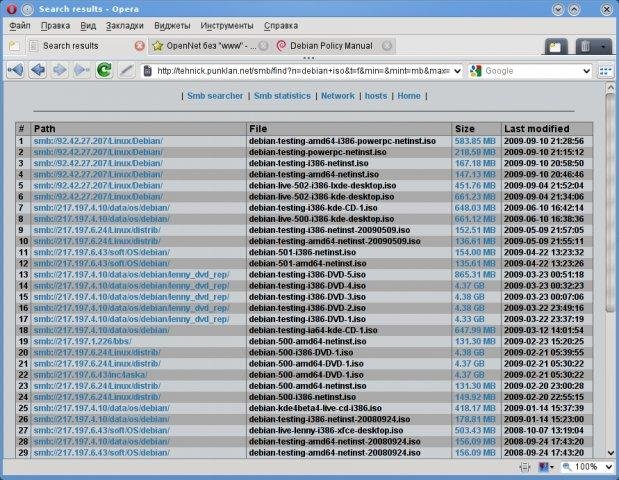Image resolution: width=619 pixels, height=480 pixels.
Task: Open row 7 smb path link
Action: click(101, 208)
